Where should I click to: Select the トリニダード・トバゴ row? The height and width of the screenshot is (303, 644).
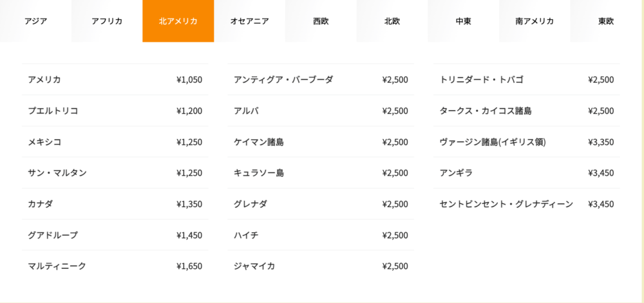[527, 80]
